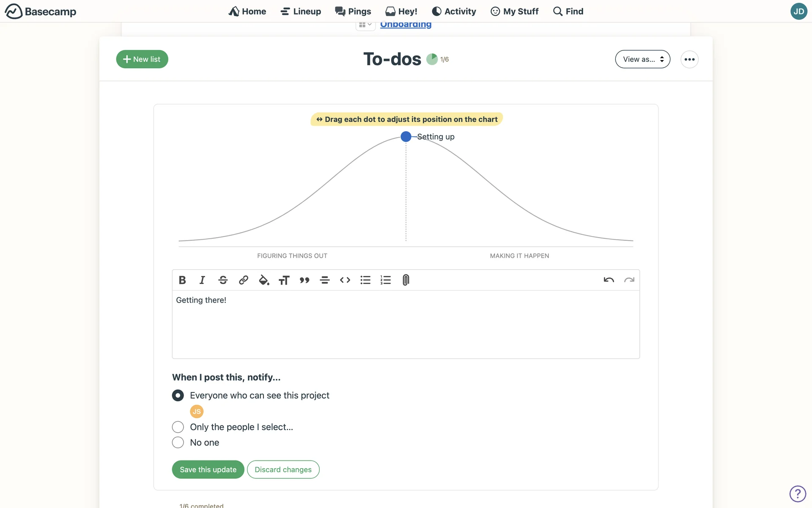Expand the project tools grid switcher
Screen dimensions: 812x508
coord(365,25)
